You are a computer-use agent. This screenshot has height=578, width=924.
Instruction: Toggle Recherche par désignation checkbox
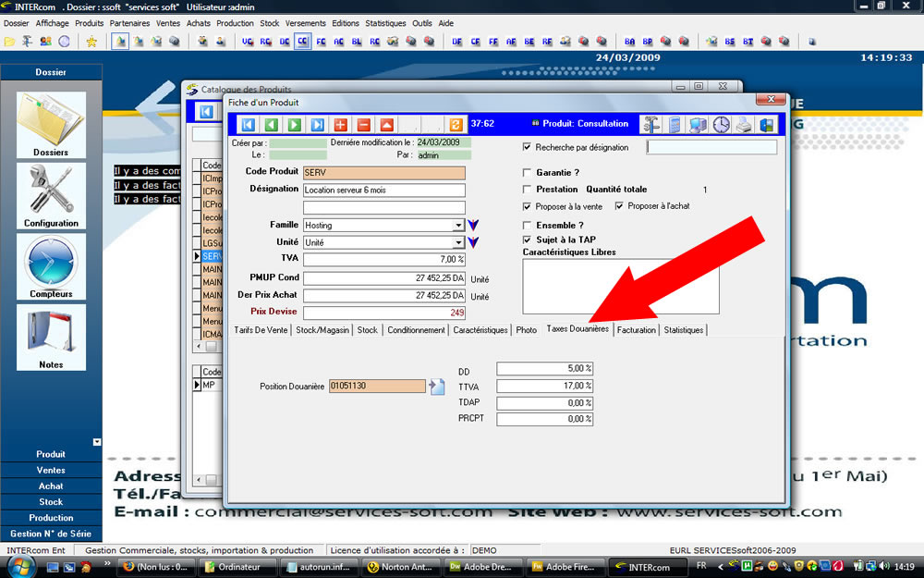pyautogui.click(x=527, y=147)
